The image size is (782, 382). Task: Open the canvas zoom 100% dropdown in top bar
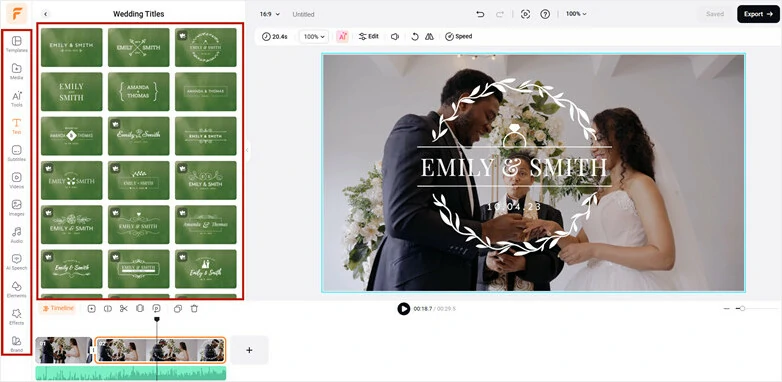coord(576,14)
